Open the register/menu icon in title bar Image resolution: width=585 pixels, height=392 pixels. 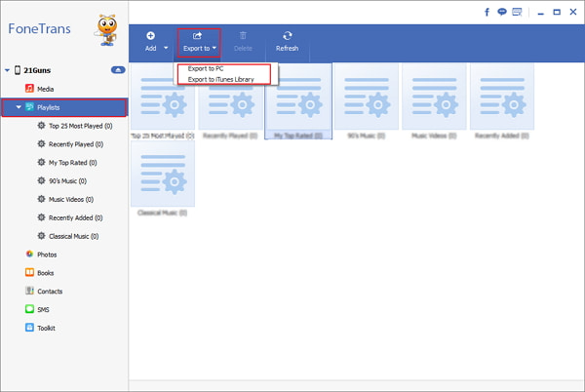pyautogui.click(x=517, y=12)
